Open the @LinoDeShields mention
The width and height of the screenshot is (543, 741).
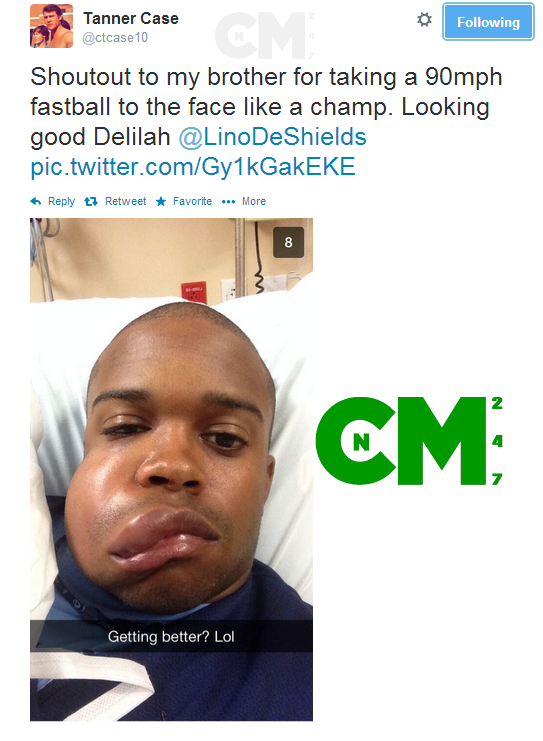(x=273, y=137)
